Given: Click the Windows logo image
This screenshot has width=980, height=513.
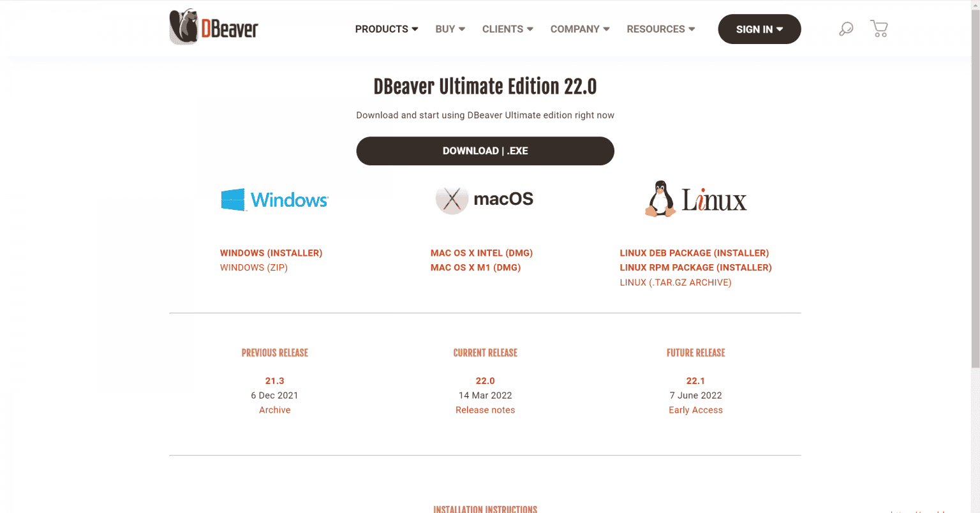Looking at the screenshot, I should point(274,200).
